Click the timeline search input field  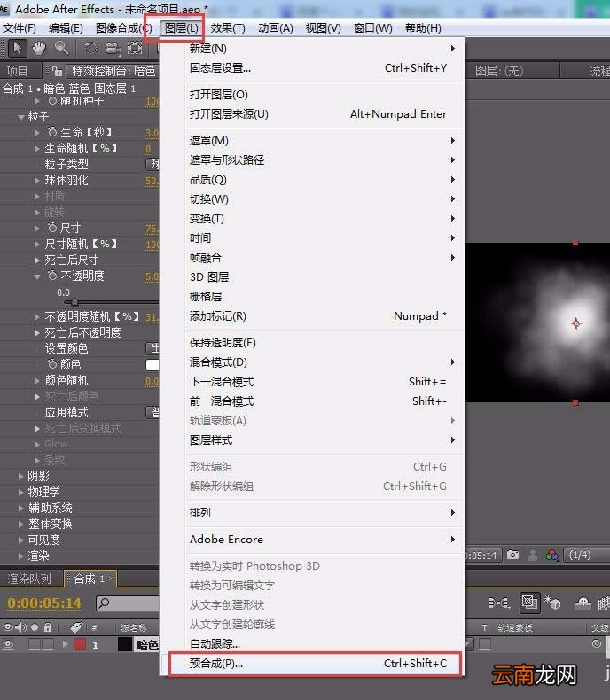[x=128, y=603]
